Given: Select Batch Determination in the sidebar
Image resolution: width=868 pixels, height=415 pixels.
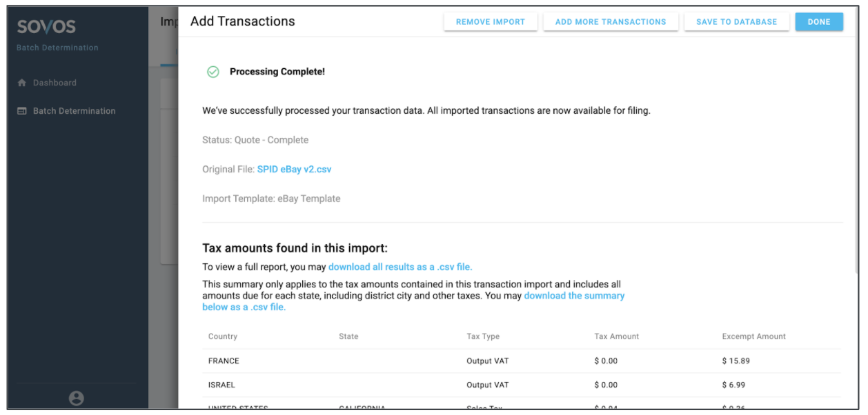Looking at the screenshot, I should point(74,111).
